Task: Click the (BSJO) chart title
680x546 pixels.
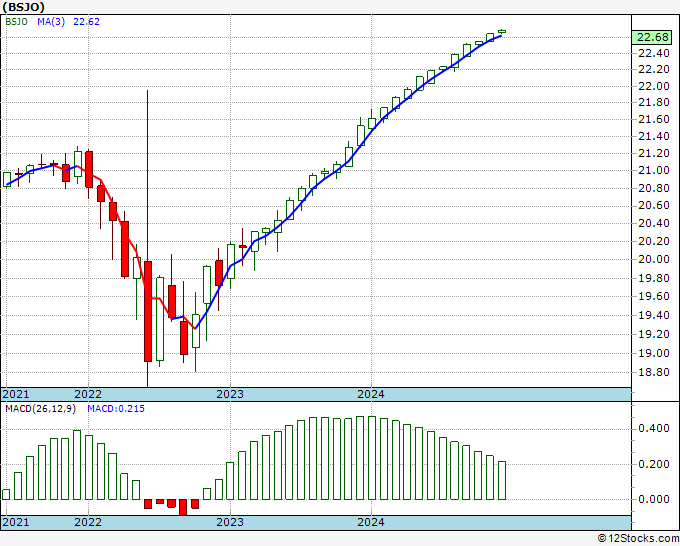Action: 23,7
